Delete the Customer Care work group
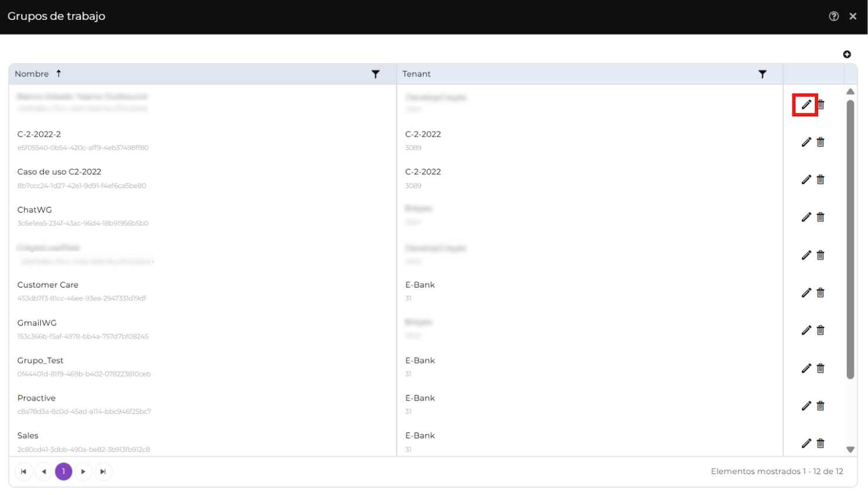The width and height of the screenshot is (868, 495). (x=821, y=293)
